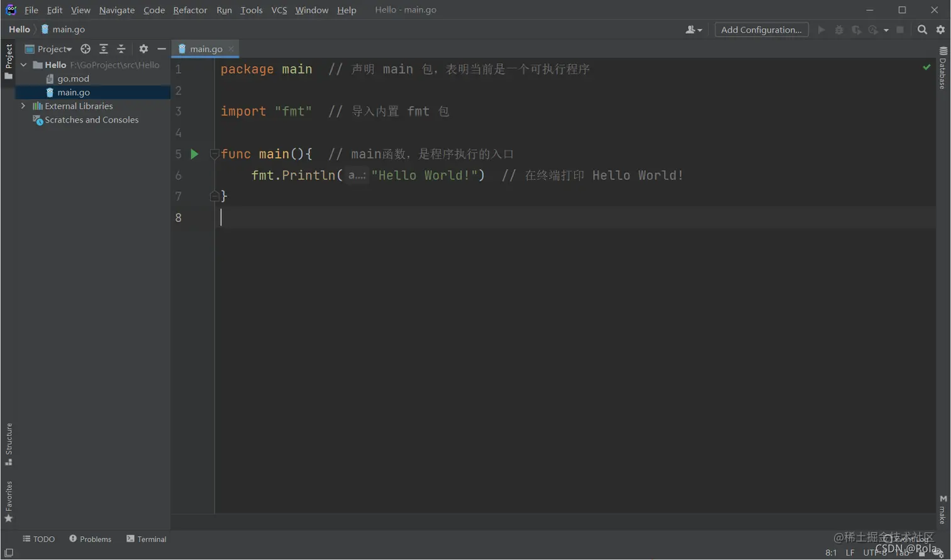This screenshot has width=951, height=560.
Task: Open the user account dropdown
Action: (x=694, y=30)
